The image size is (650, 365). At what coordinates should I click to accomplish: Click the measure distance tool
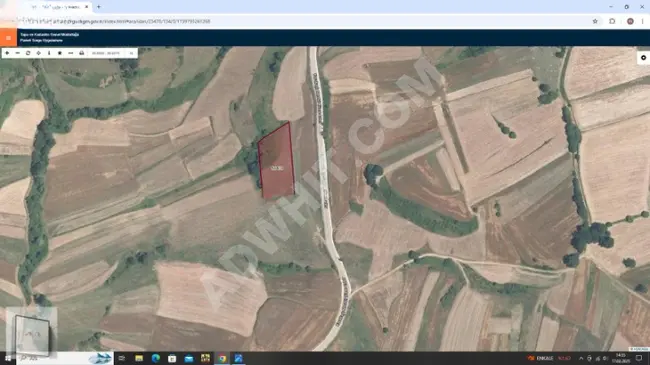coord(70,53)
